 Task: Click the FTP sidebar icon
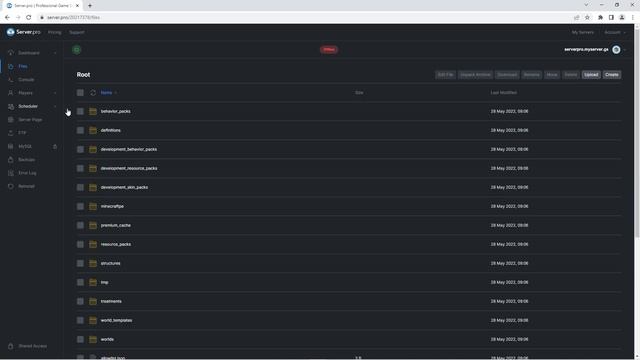pyautogui.click(x=11, y=133)
